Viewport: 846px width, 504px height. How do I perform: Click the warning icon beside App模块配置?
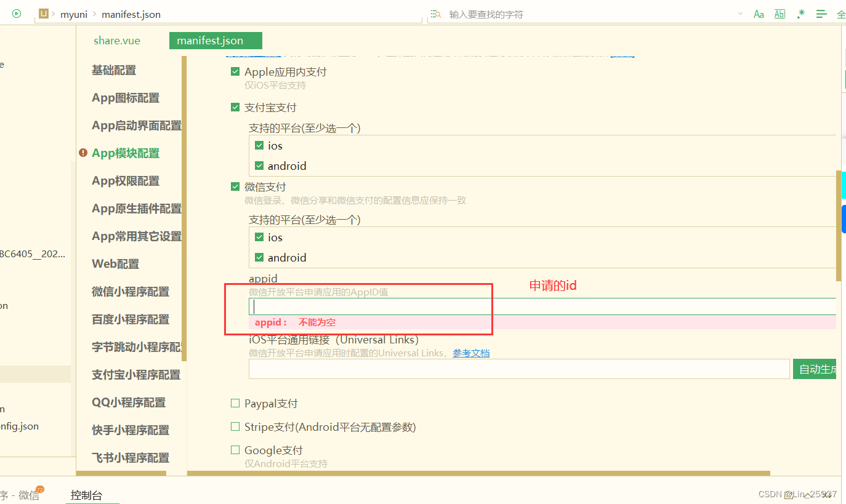83,153
